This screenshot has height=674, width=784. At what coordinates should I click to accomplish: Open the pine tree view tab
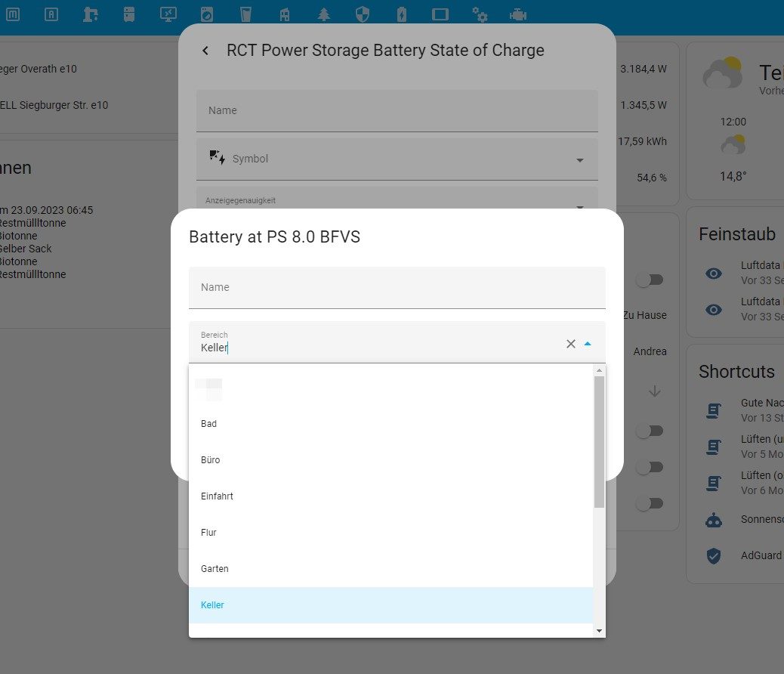(x=323, y=14)
